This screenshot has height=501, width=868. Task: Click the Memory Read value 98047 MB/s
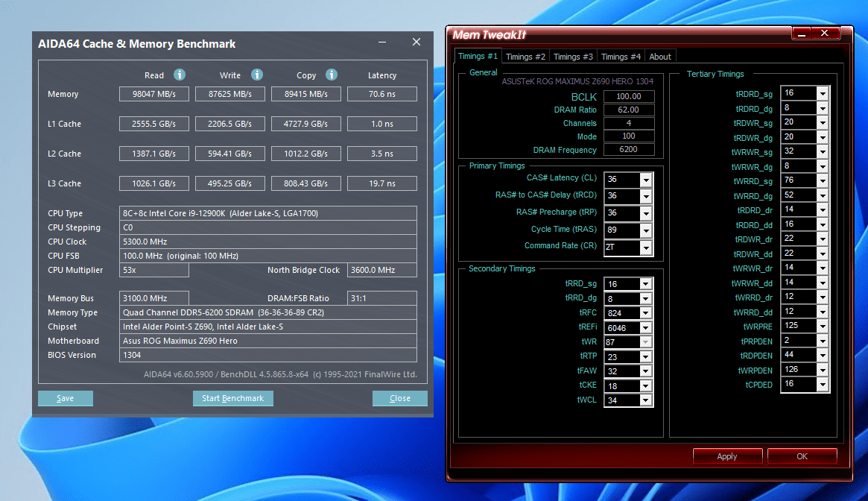[154, 94]
